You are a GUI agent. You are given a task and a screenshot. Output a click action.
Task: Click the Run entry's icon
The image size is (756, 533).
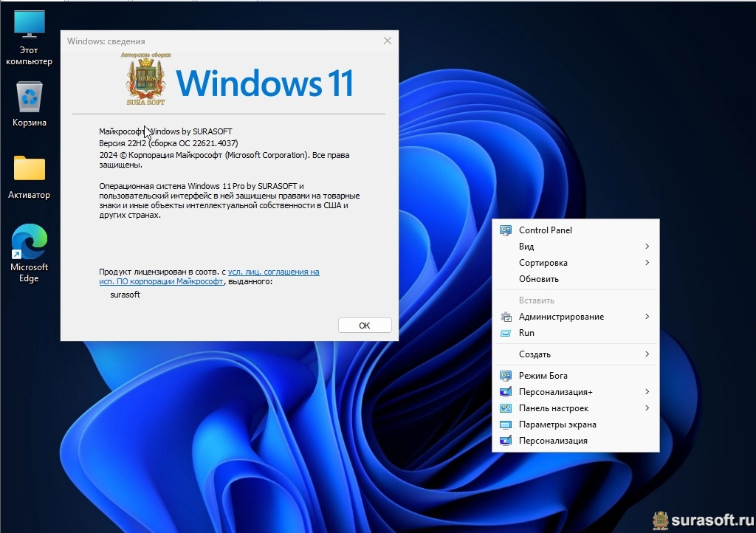tap(505, 333)
